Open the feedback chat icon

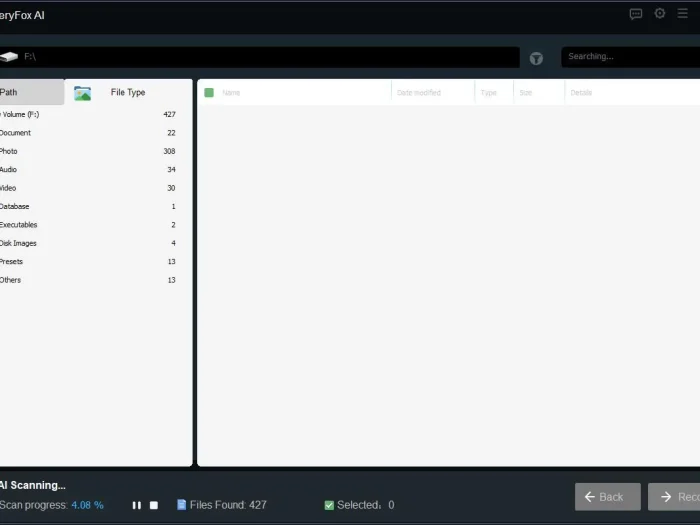pyautogui.click(x=636, y=14)
